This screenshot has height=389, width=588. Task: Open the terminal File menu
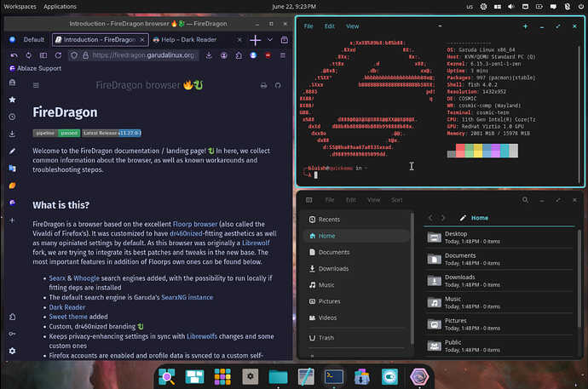pyautogui.click(x=308, y=26)
